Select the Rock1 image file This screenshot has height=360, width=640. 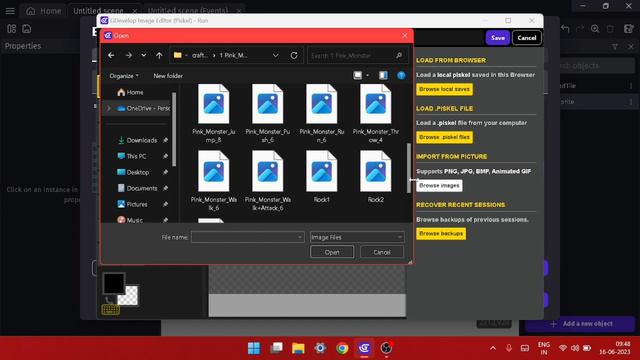click(x=322, y=176)
